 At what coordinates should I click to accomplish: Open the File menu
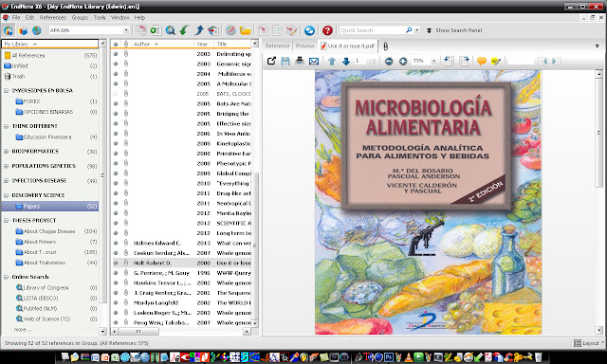click(16, 17)
